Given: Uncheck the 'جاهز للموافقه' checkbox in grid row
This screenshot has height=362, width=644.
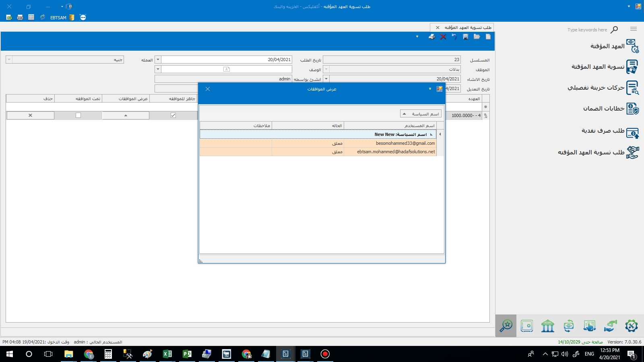Looking at the screenshot, I should [x=173, y=115].
